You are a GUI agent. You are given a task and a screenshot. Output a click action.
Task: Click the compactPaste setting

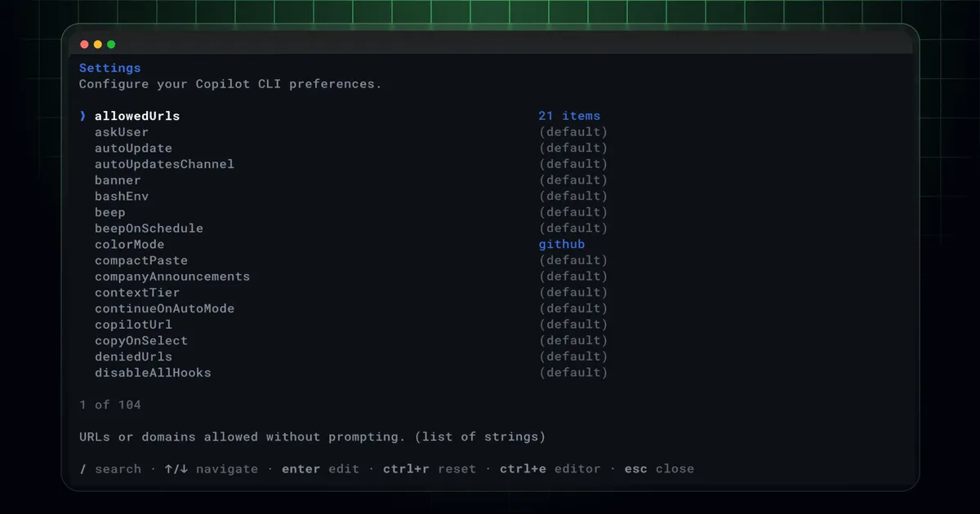tap(141, 260)
